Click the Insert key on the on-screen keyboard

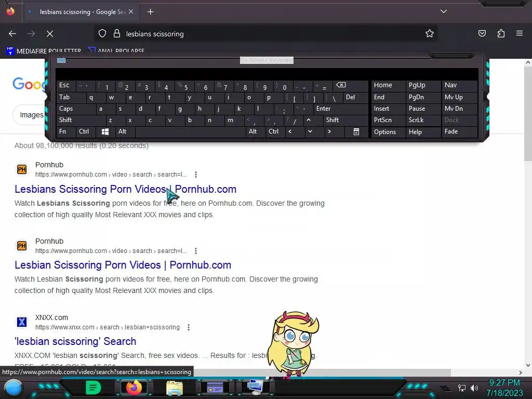[388, 109]
